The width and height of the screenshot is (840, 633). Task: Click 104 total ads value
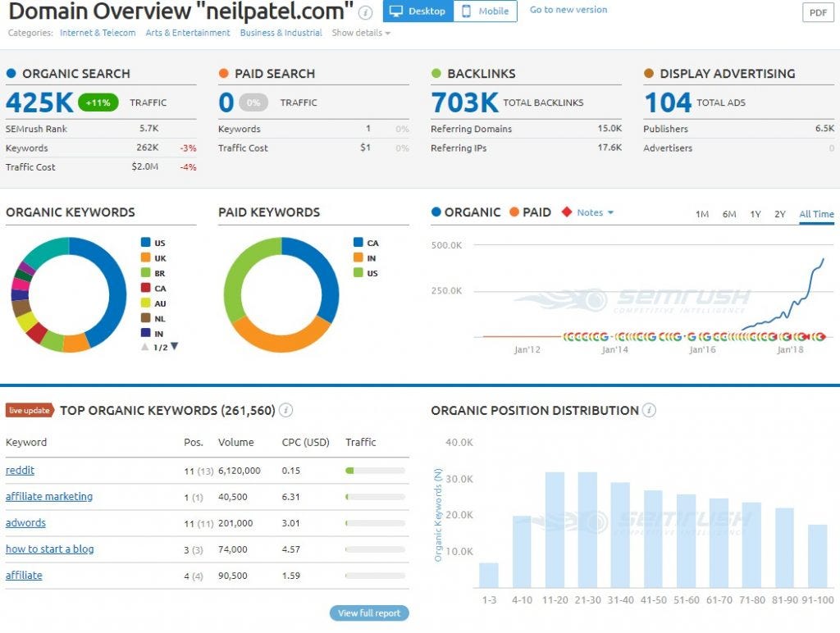click(x=668, y=102)
